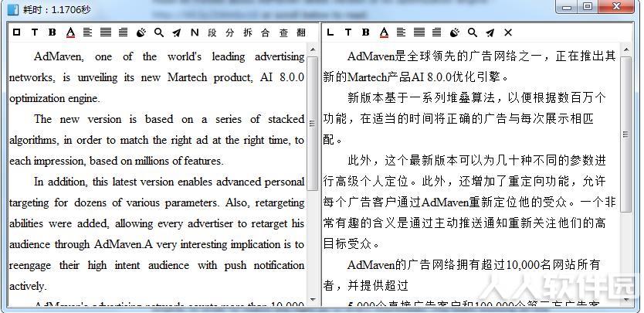The image size is (644, 313).
Task: Apply left-align icon in right pane toolbar
Action: (x=402, y=32)
